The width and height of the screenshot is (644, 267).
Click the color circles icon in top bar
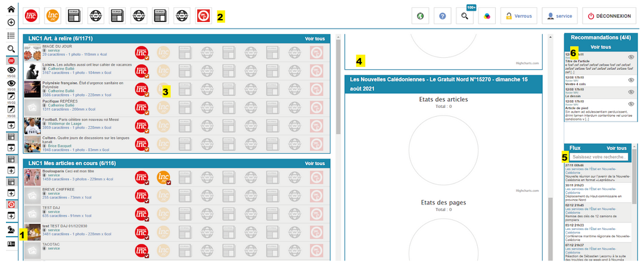coord(485,16)
